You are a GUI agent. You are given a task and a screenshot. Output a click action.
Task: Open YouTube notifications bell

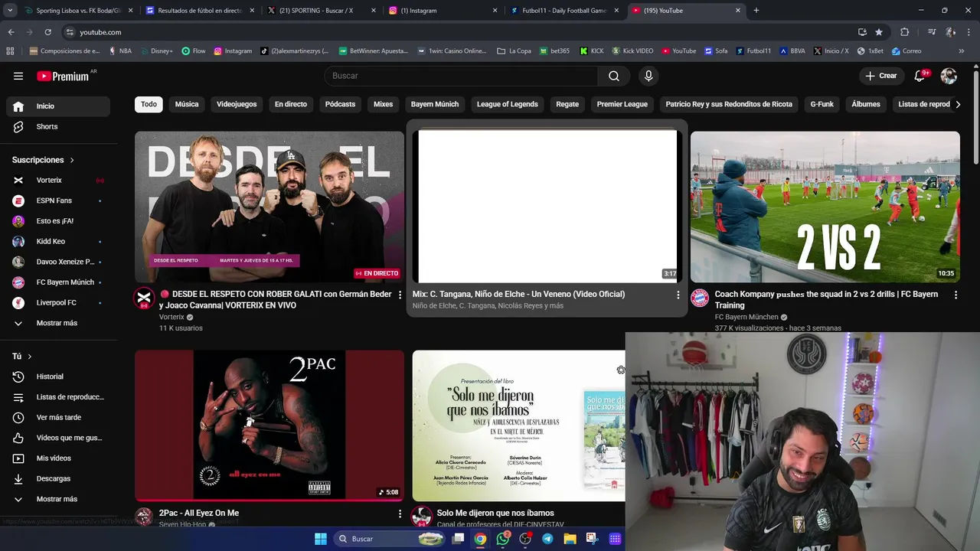920,76
